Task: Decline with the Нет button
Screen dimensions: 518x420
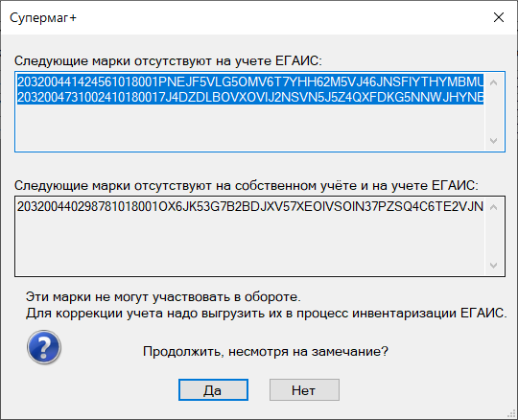Action: (x=304, y=390)
